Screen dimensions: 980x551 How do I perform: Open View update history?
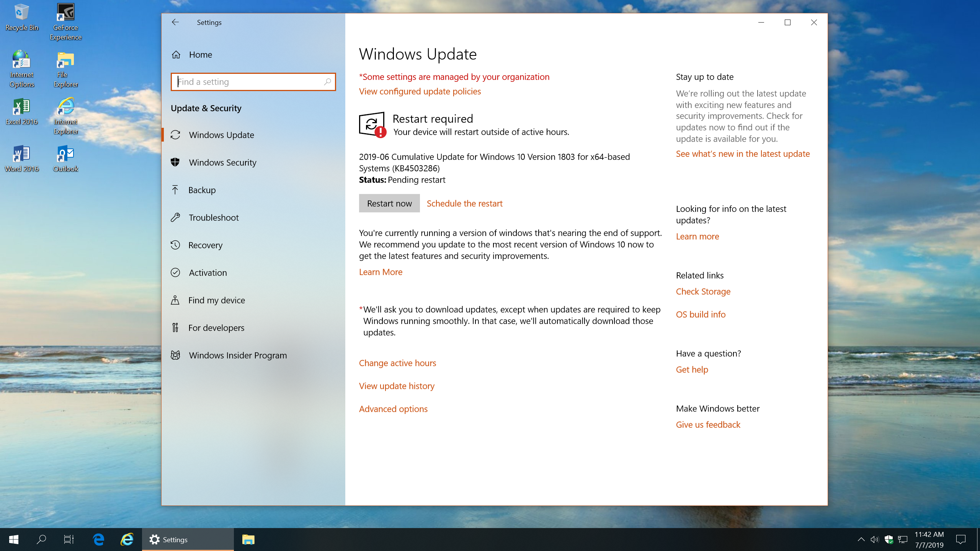click(x=397, y=386)
